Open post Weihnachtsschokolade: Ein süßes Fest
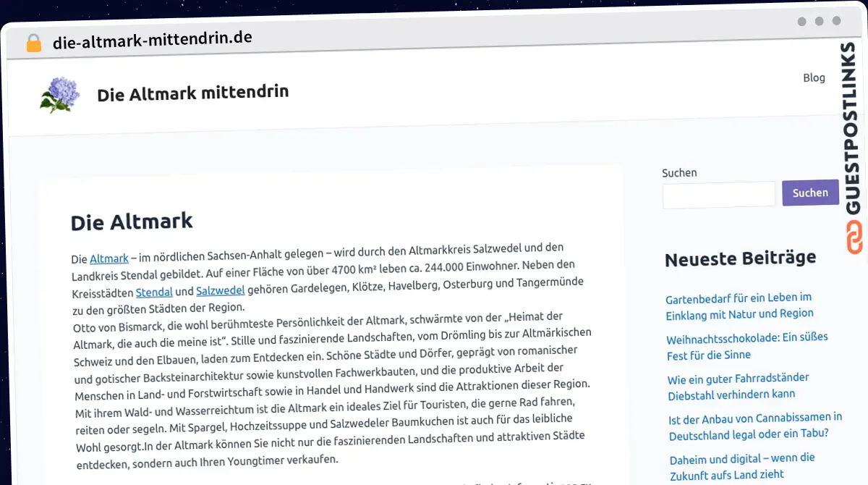 tap(747, 346)
